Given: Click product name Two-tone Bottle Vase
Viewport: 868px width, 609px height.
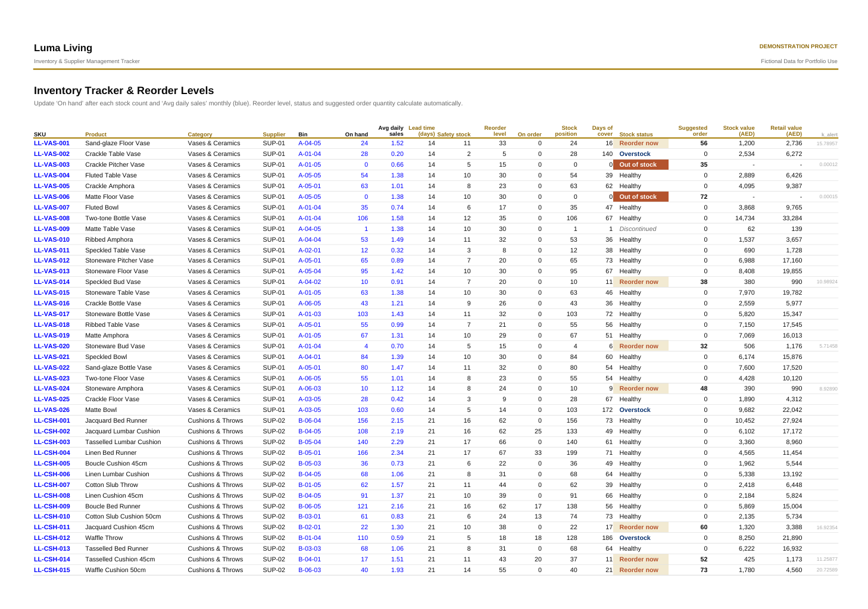Looking at the screenshot, I should coord(115,218).
